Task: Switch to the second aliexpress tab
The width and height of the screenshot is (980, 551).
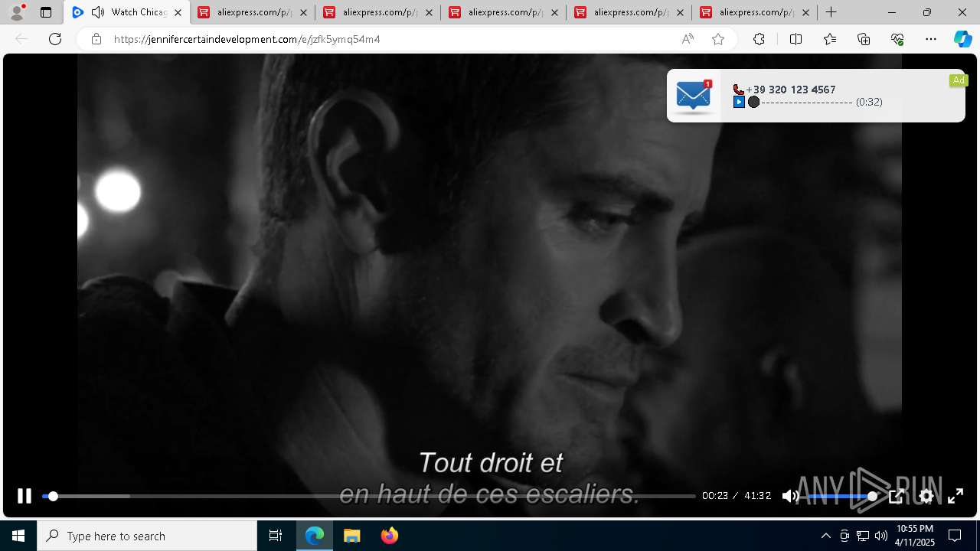Action: [377, 12]
